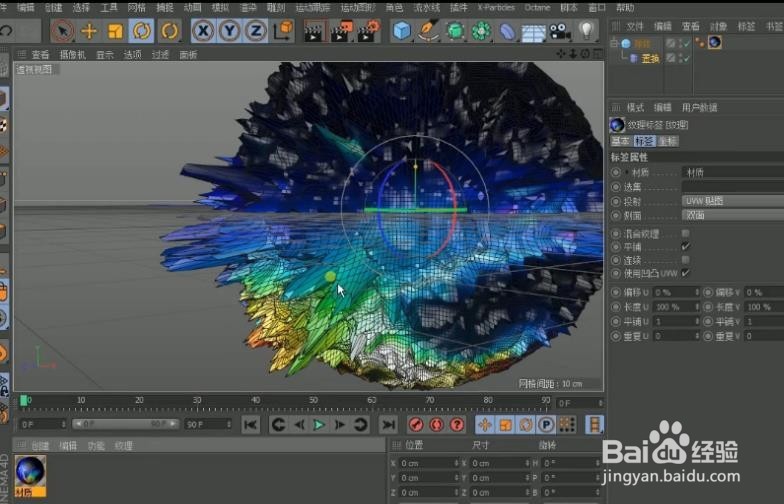784x504 pixels.
Task: Toggle parameter keyframe recording
Action: 546,424
